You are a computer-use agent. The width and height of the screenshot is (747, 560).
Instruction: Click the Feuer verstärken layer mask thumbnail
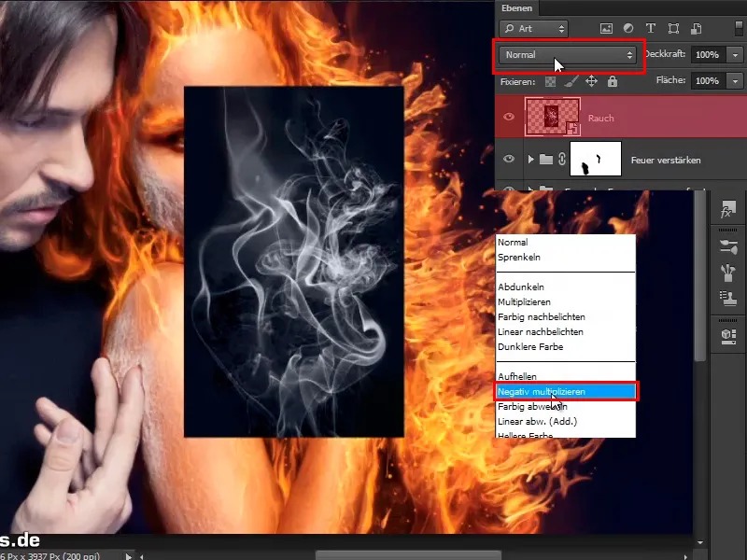click(x=596, y=159)
